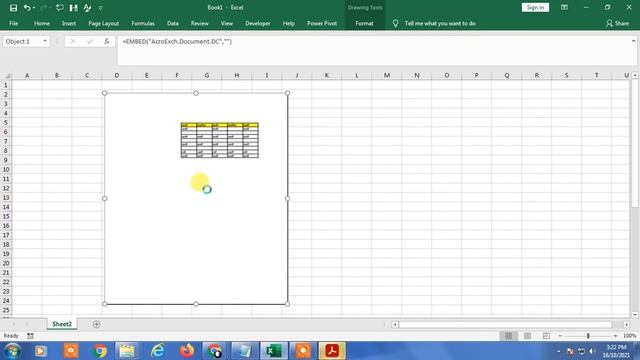Open the Drawing Tools Format tab

tap(364, 23)
